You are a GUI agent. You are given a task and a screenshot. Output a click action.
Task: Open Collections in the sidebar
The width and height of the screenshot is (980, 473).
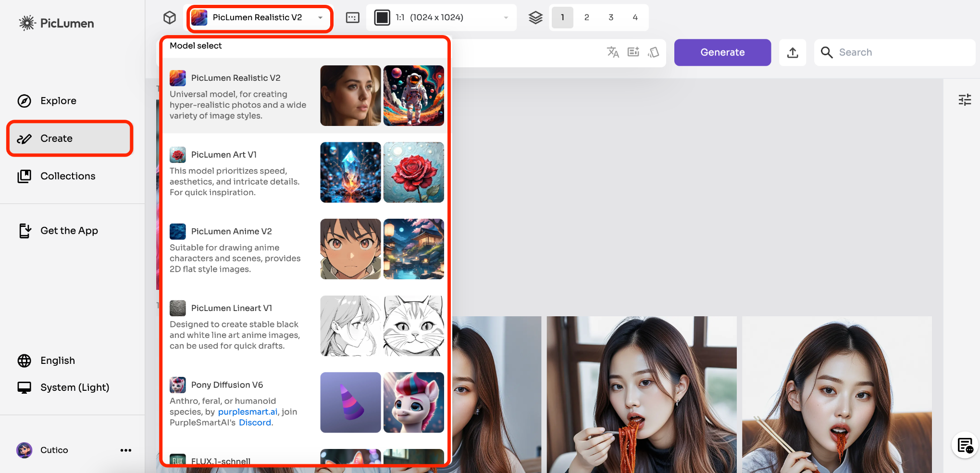click(x=68, y=176)
